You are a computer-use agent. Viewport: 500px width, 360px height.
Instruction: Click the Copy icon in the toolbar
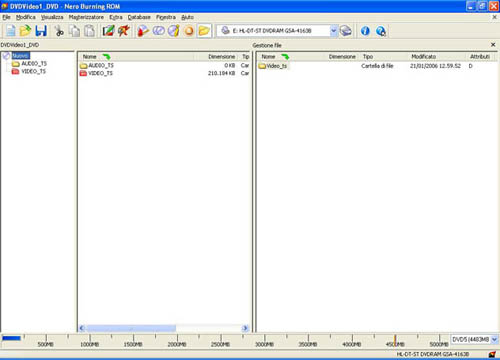[74, 31]
